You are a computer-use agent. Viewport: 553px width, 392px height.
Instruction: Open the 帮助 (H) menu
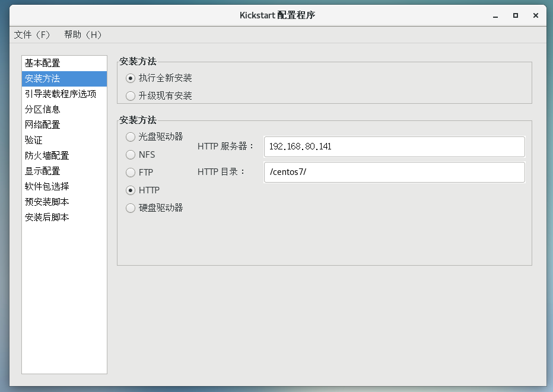83,34
